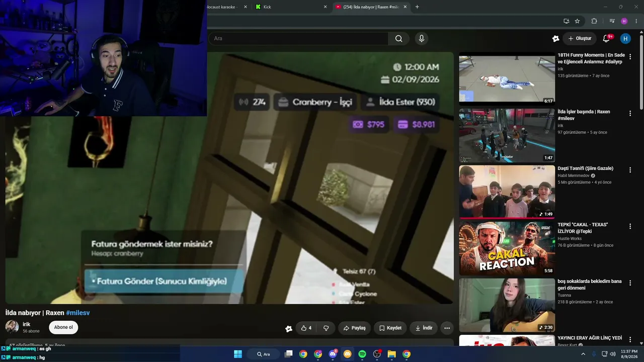Bookmark this page with the star icon
The height and width of the screenshot is (362, 644).
coord(577,21)
